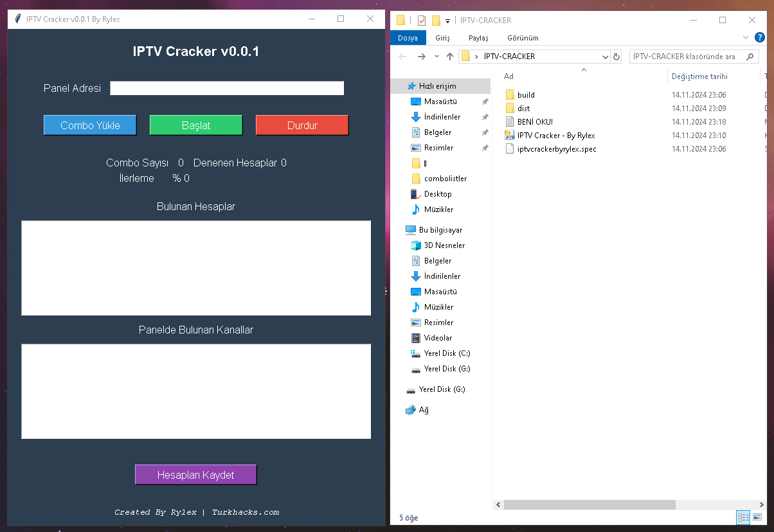Select Ağ network in navigation pane
The width and height of the screenshot is (774, 532).
click(424, 410)
